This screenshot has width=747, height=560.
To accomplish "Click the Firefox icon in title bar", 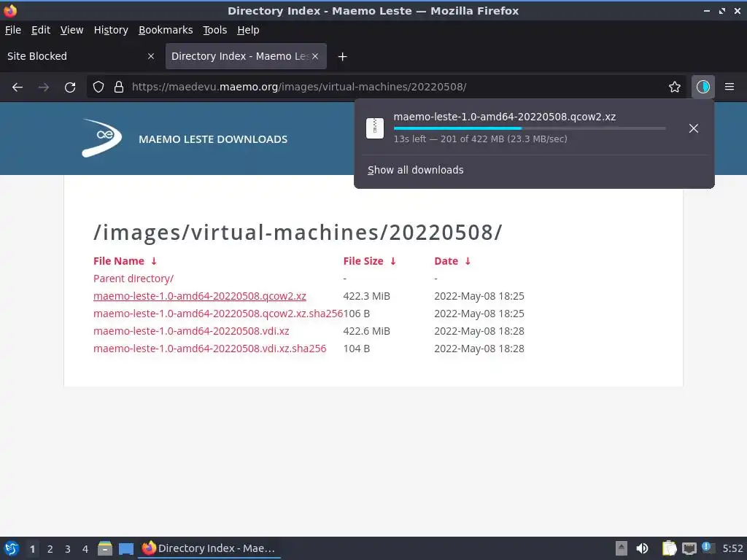I will [10, 10].
